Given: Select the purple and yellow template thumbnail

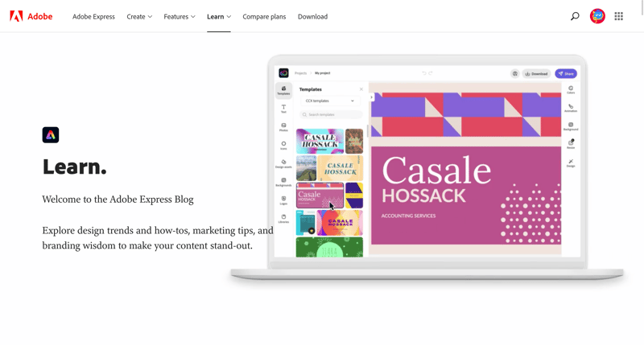Looking at the screenshot, I should 354,195.
